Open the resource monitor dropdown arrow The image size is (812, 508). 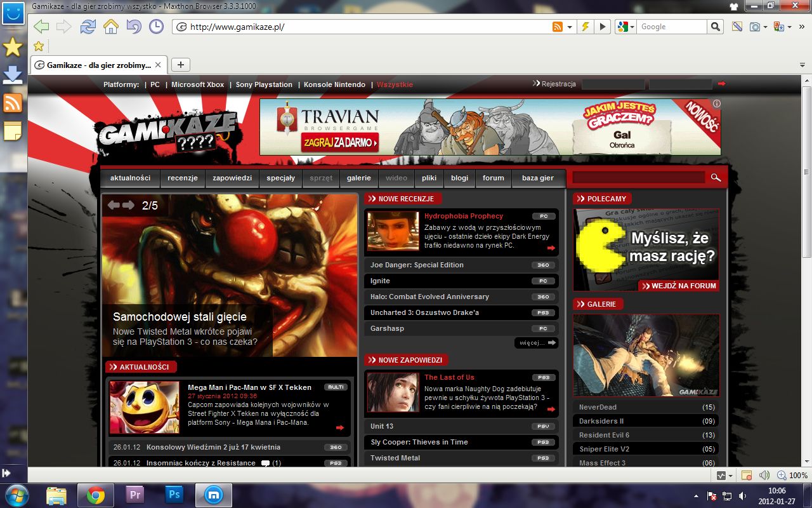click(x=731, y=476)
